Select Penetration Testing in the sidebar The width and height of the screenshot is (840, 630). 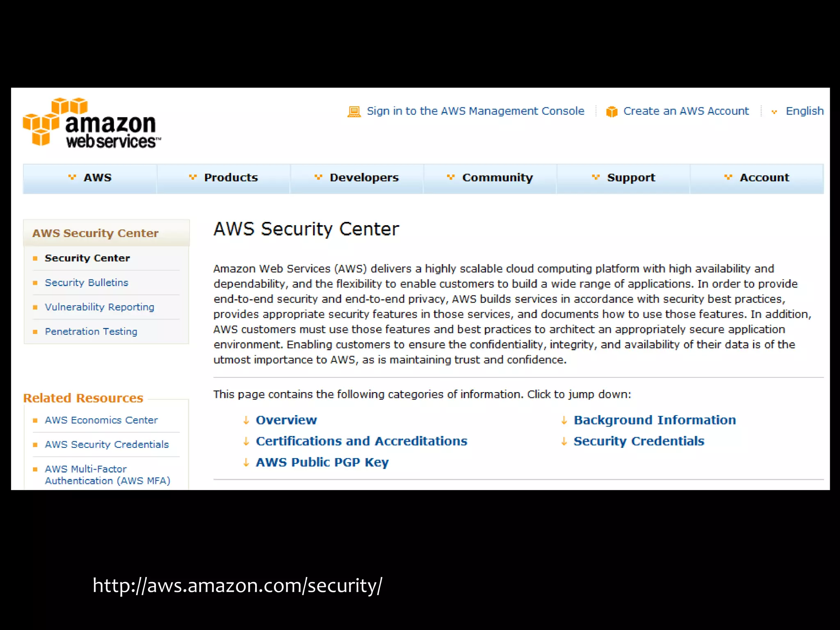click(x=91, y=331)
